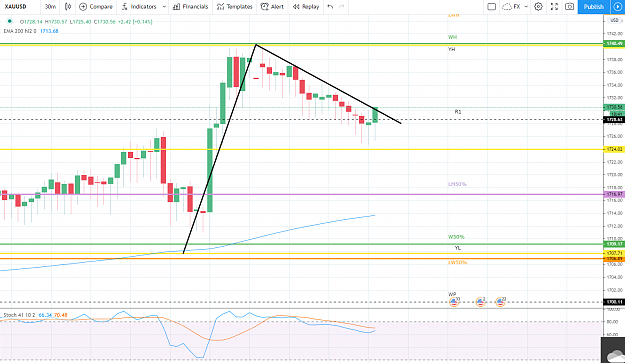The height and width of the screenshot is (363, 625).
Task: Click the purple 1716.97 price label
Action: click(x=614, y=194)
